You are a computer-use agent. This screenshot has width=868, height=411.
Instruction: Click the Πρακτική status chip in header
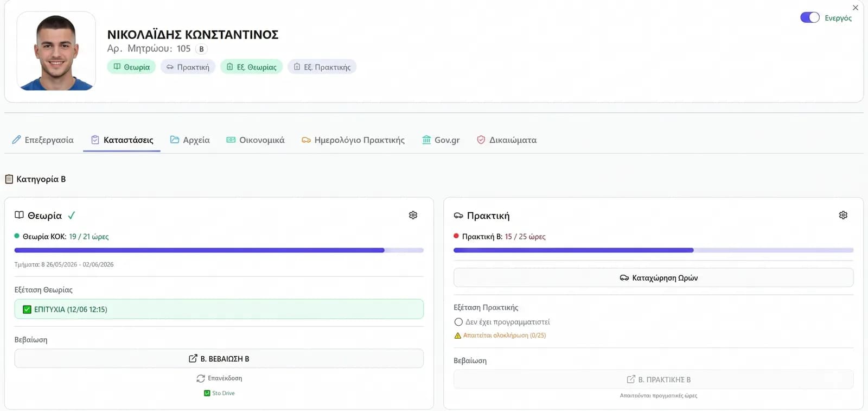pyautogui.click(x=188, y=67)
